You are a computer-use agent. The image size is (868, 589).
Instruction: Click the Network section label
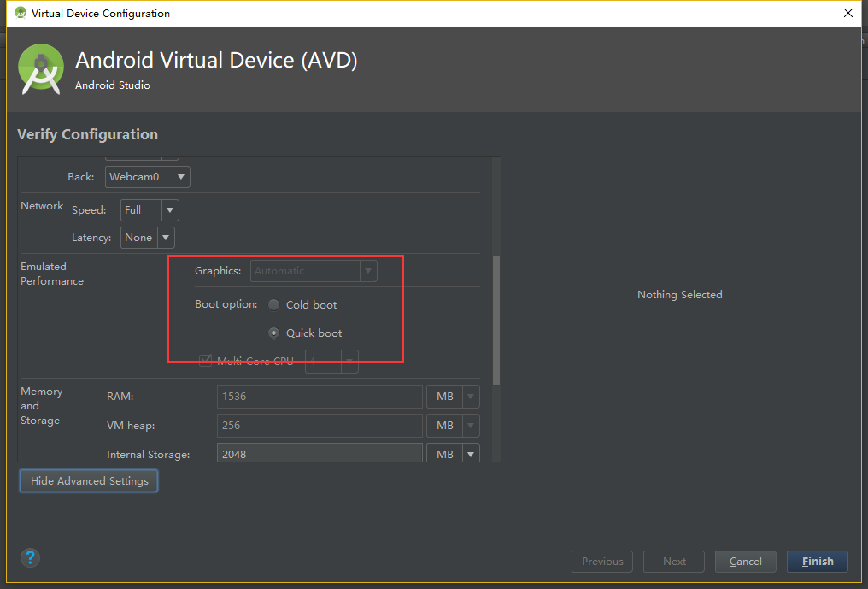(42, 205)
